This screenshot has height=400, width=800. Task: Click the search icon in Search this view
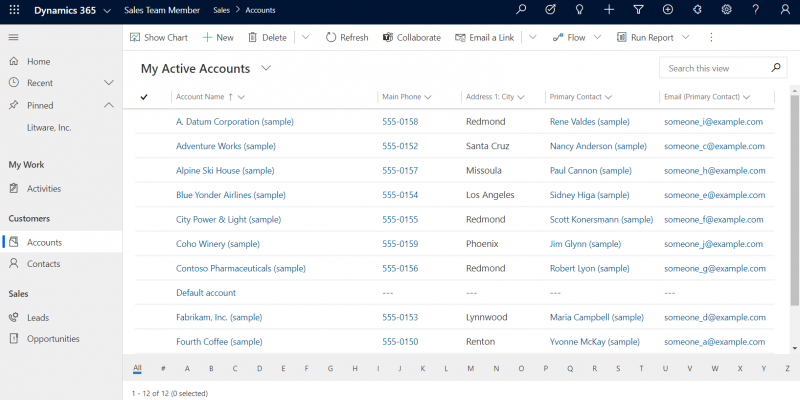776,67
